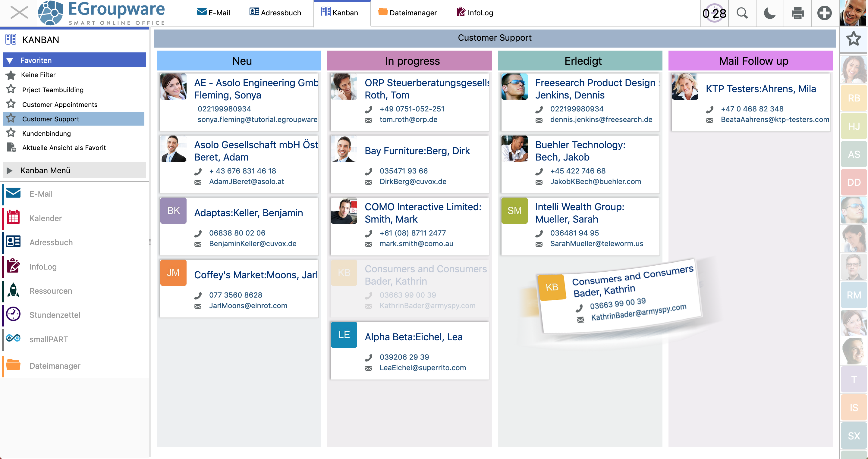Open the timer clock widget
This screenshot has height=459, width=868.
714,13
